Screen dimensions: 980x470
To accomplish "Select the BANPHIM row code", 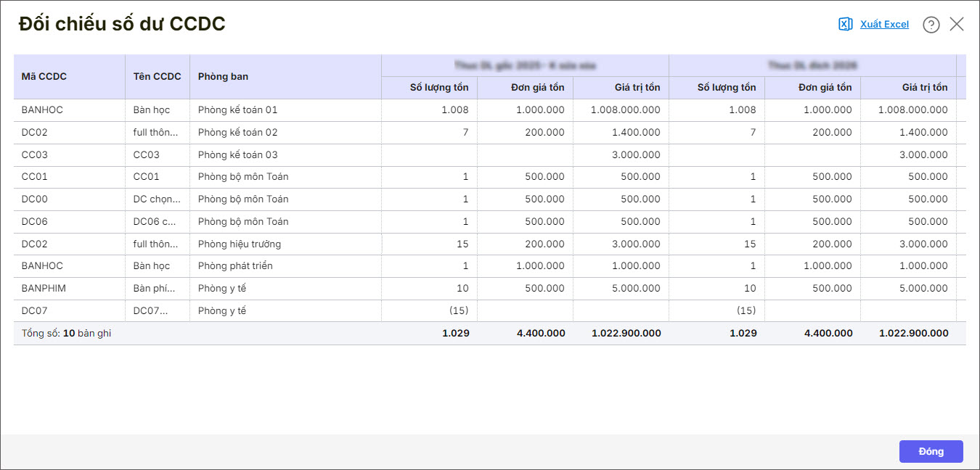I will tap(44, 288).
